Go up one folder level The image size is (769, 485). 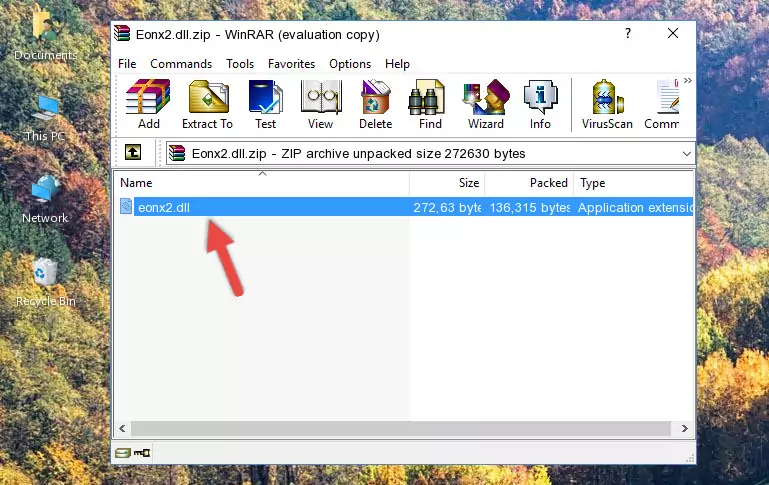133,153
